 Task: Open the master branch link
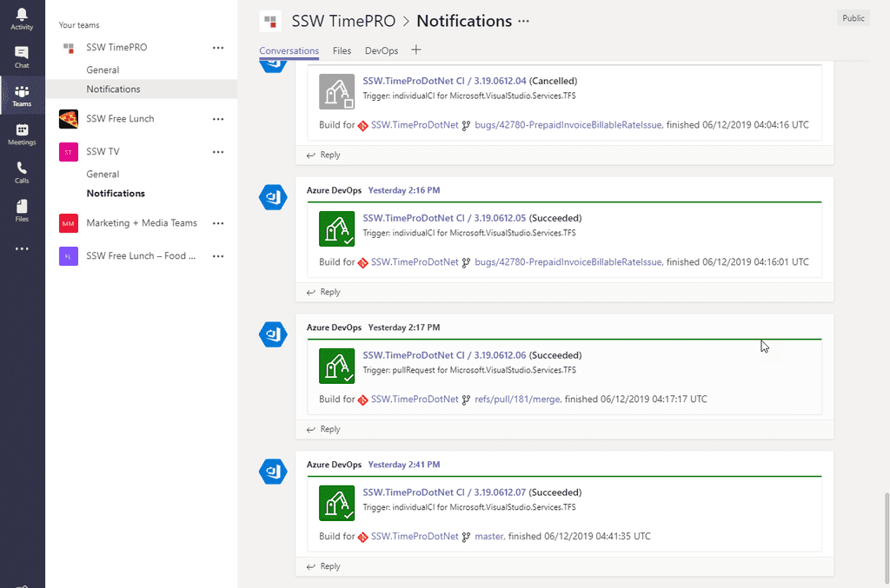488,536
